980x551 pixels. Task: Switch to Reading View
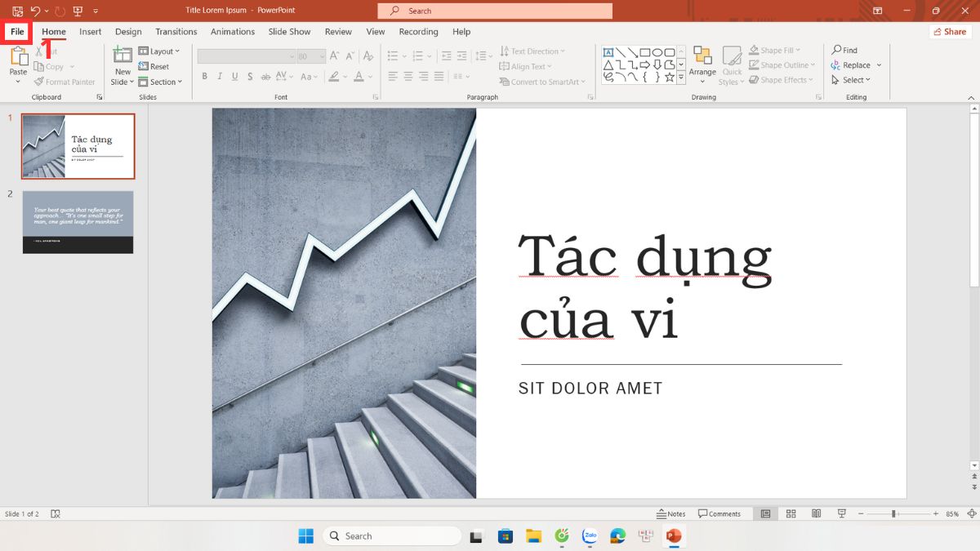pos(816,514)
